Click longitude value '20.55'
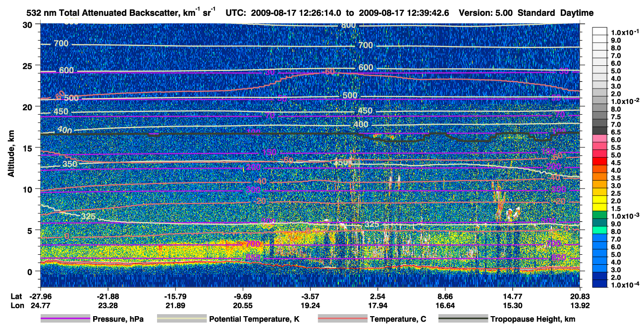644x330 pixels. pos(242,306)
